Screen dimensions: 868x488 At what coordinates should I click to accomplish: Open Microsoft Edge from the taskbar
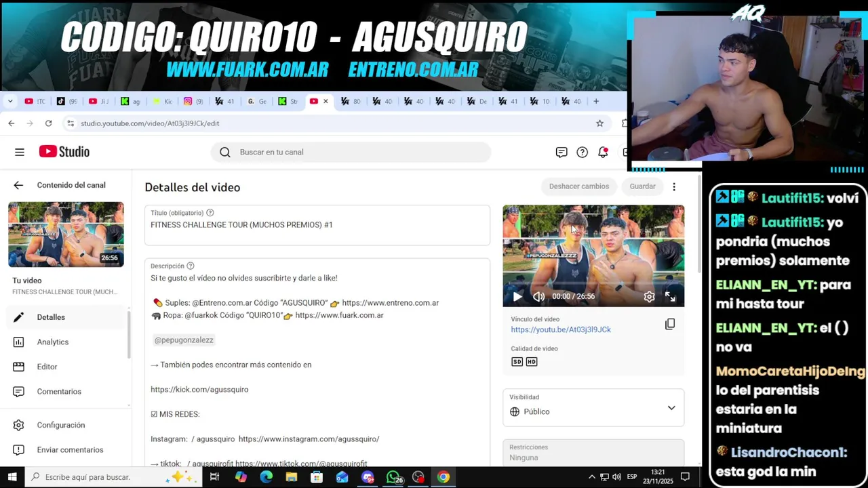[x=266, y=477]
